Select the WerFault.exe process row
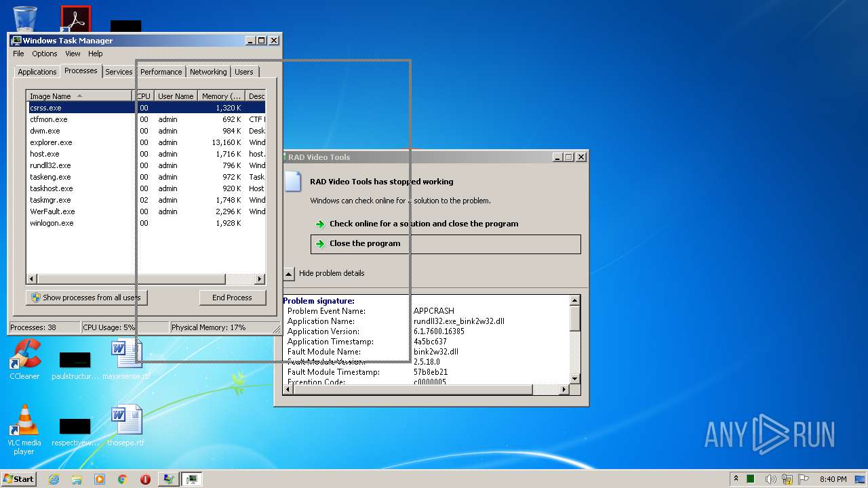 pos(146,211)
